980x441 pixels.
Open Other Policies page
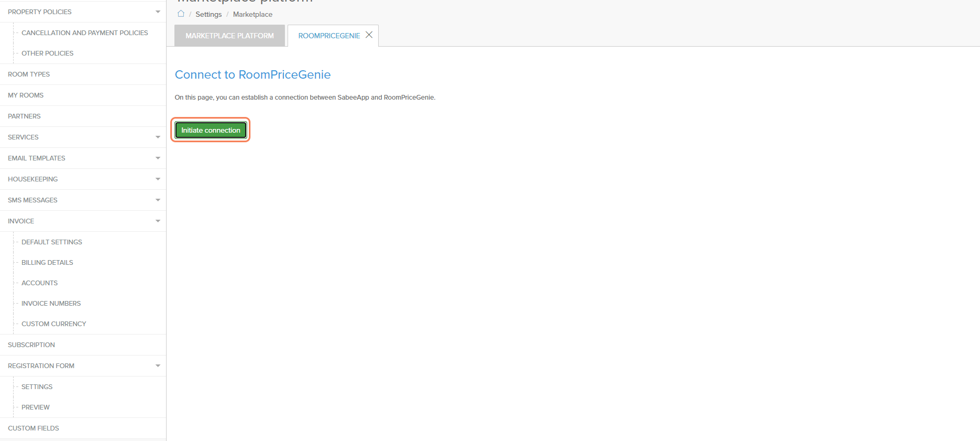tap(48, 53)
